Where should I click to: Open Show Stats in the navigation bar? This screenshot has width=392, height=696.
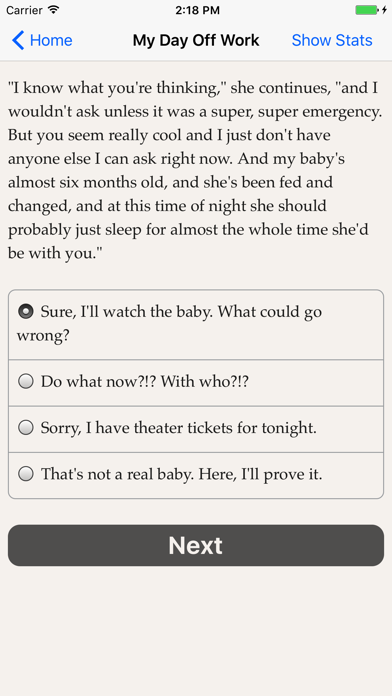(x=332, y=40)
